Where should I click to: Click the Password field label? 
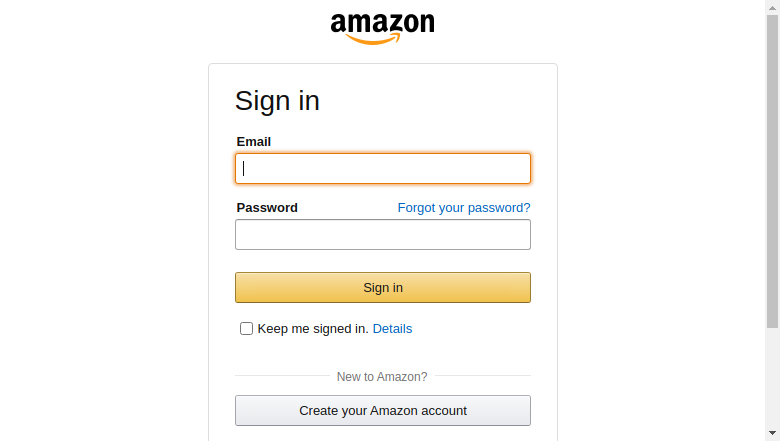(x=267, y=208)
